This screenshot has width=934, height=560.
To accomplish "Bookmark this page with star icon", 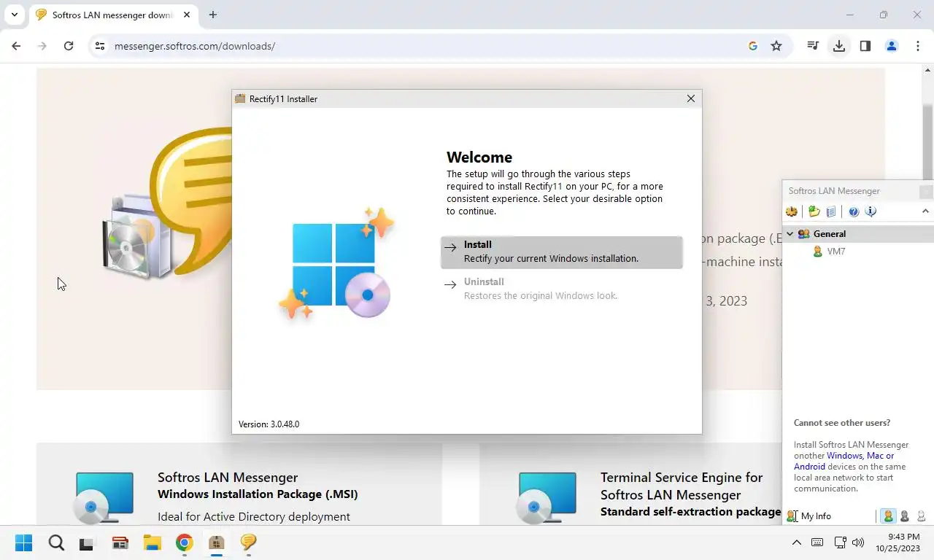I will [x=776, y=46].
